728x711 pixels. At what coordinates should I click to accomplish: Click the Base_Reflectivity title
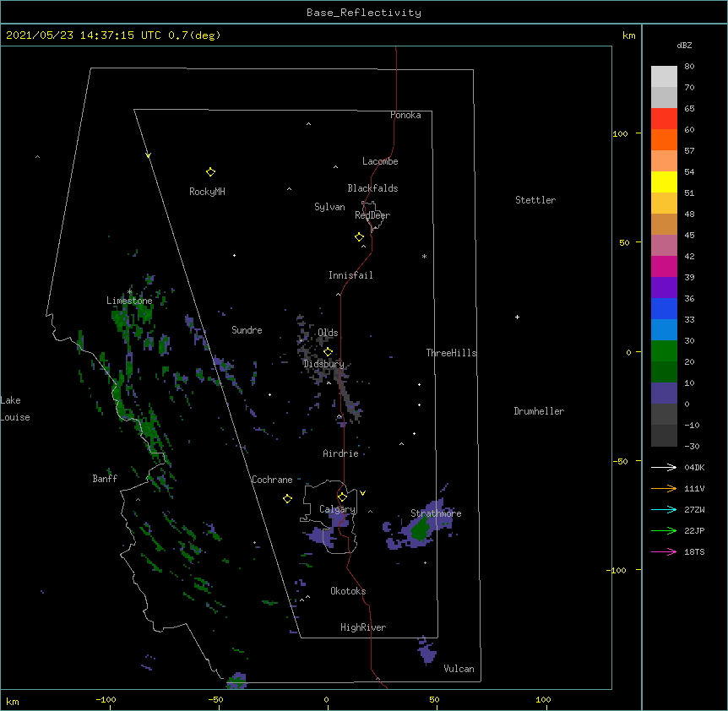click(x=364, y=13)
